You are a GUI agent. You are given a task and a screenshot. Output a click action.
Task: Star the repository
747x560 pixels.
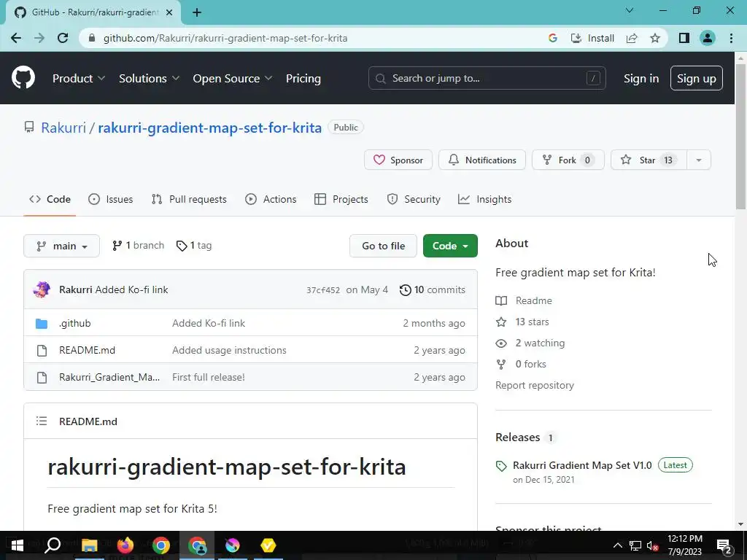[649, 160]
